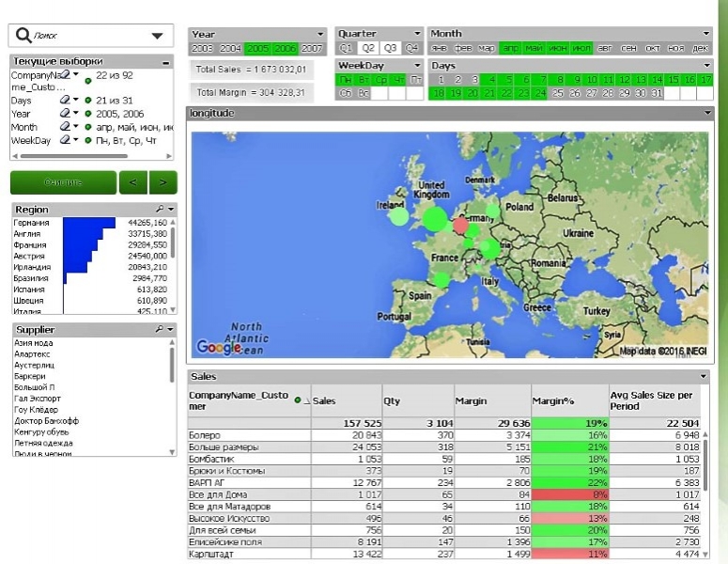The image size is (728, 564).
Task: Open the Month listbox dropdown arrow
Action: 706,34
